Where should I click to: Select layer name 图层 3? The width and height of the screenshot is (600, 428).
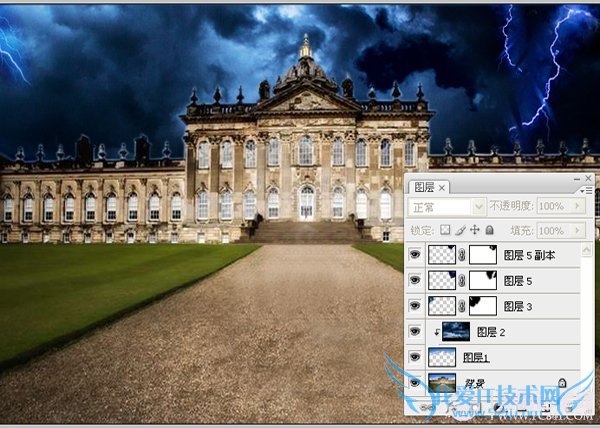[518, 306]
